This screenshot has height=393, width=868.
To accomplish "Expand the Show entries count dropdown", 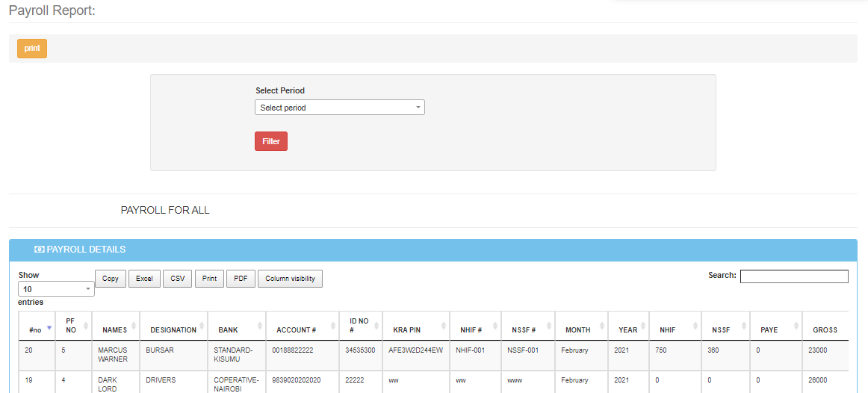I will click(56, 289).
